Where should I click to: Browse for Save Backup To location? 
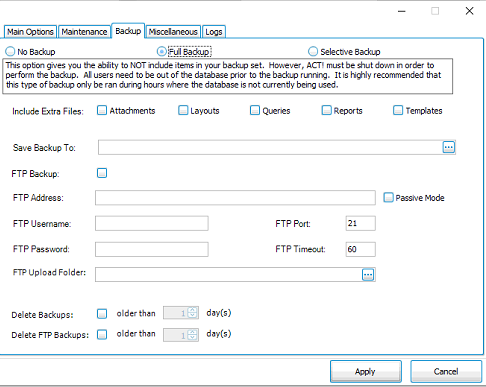449,147
